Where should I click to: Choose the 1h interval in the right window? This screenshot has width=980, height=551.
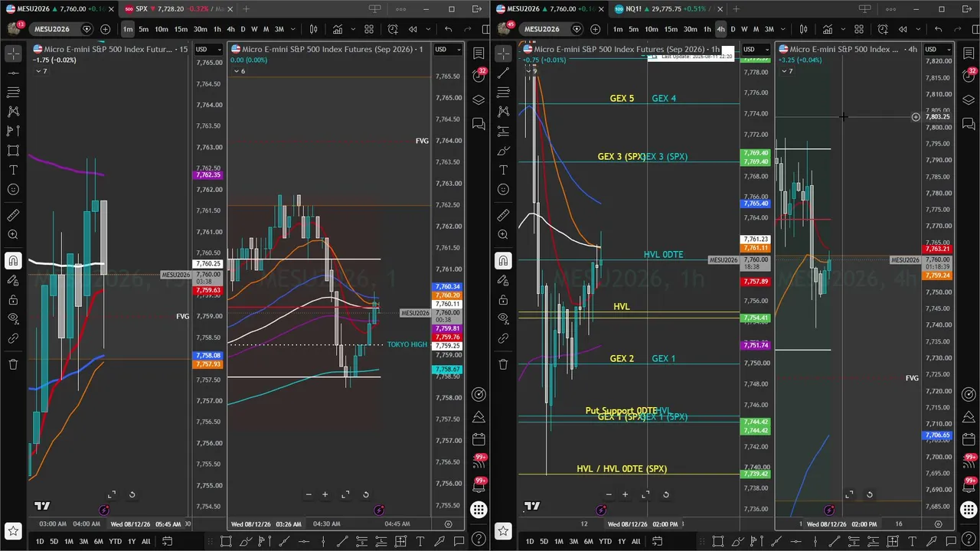[707, 29]
